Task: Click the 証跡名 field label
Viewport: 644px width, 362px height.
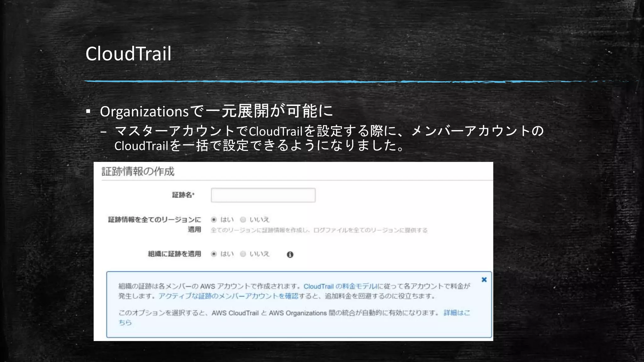Action: pos(183,195)
